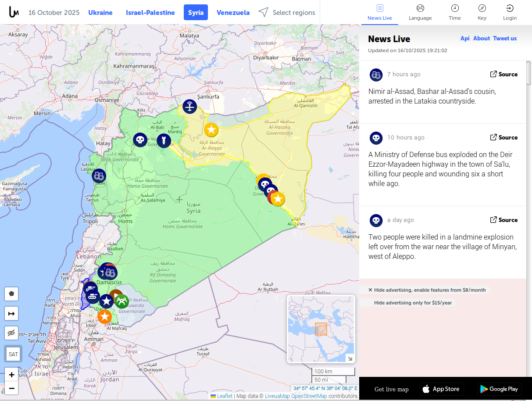The image size is (532, 401).
Task: Click the Google Play download button
Action: click(x=499, y=389)
